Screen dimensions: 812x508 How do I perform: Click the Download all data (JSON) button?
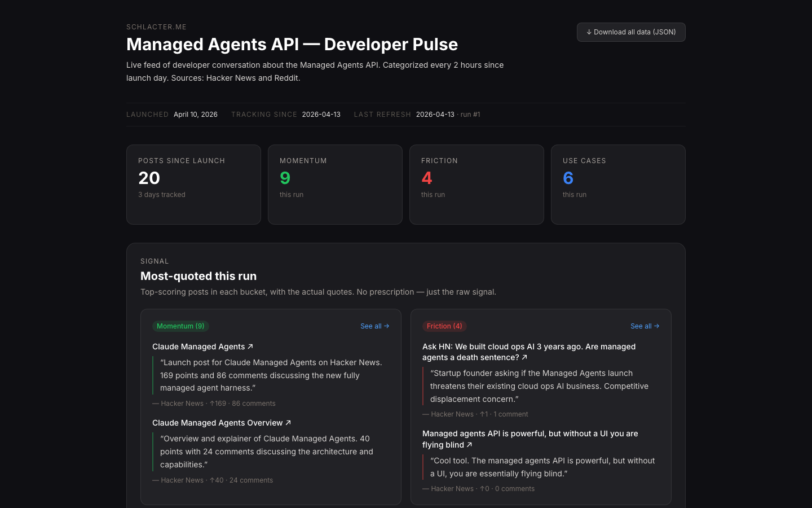click(x=631, y=32)
